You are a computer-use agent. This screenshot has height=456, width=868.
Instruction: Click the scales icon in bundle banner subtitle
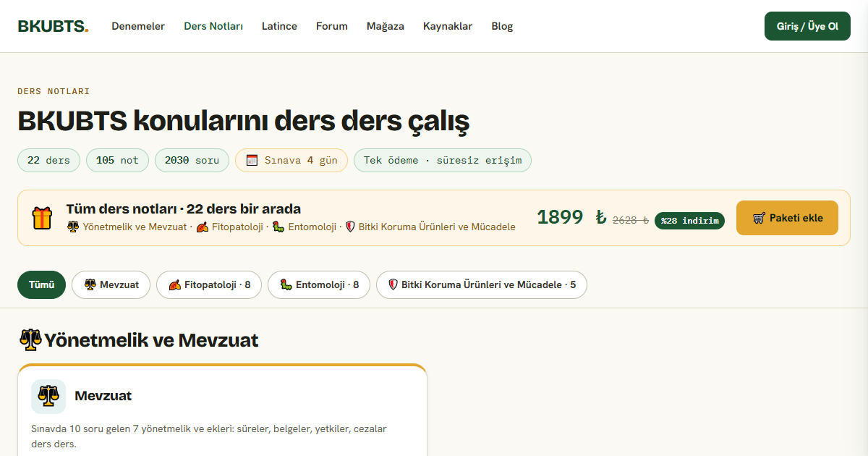pos(72,227)
